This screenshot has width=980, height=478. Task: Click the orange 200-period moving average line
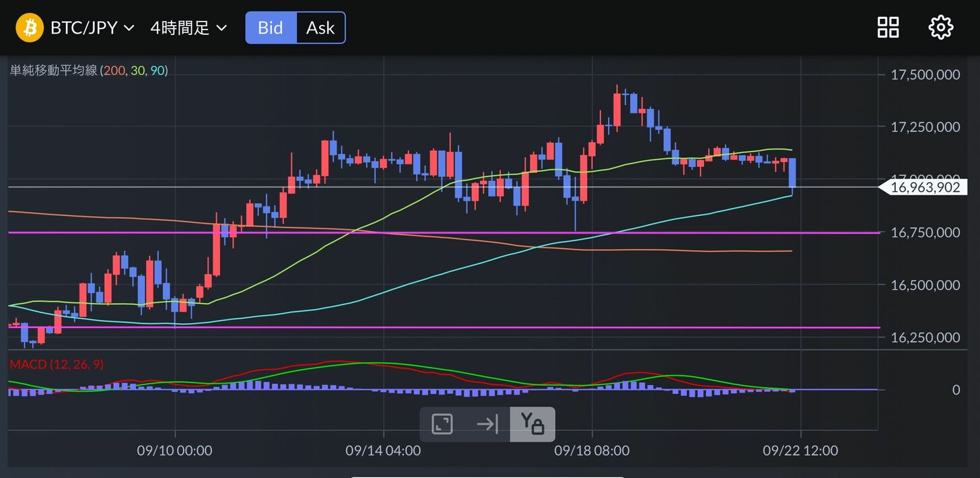pyautogui.click(x=673, y=250)
